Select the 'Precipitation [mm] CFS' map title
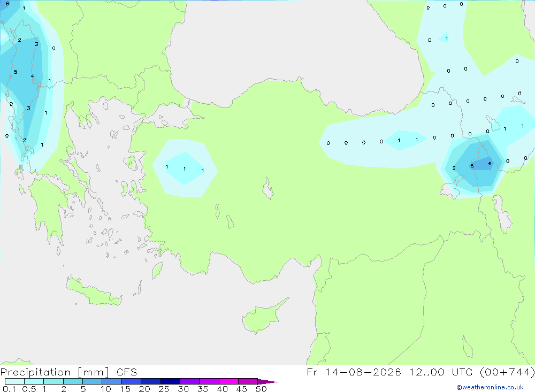This screenshot has width=535, height=392. (68, 372)
